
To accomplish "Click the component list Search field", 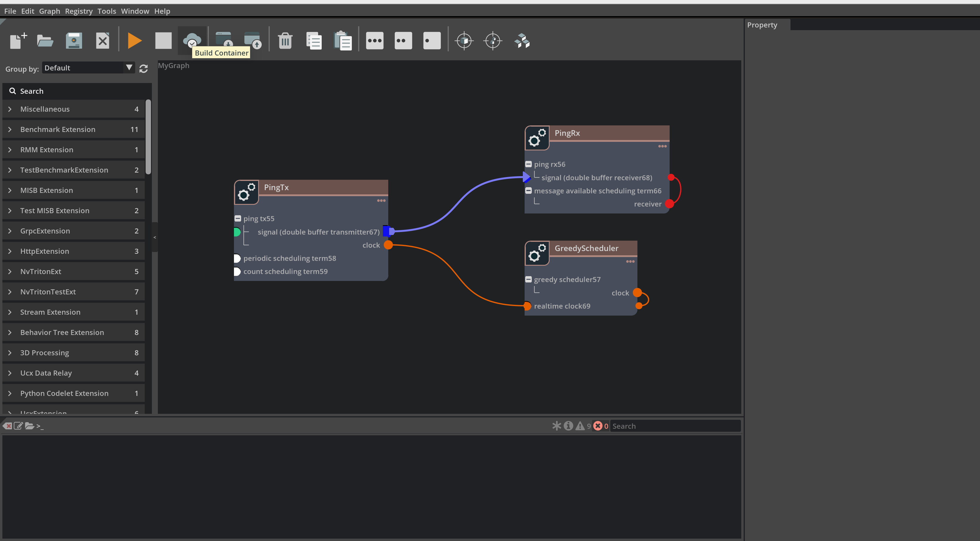I will [x=77, y=91].
